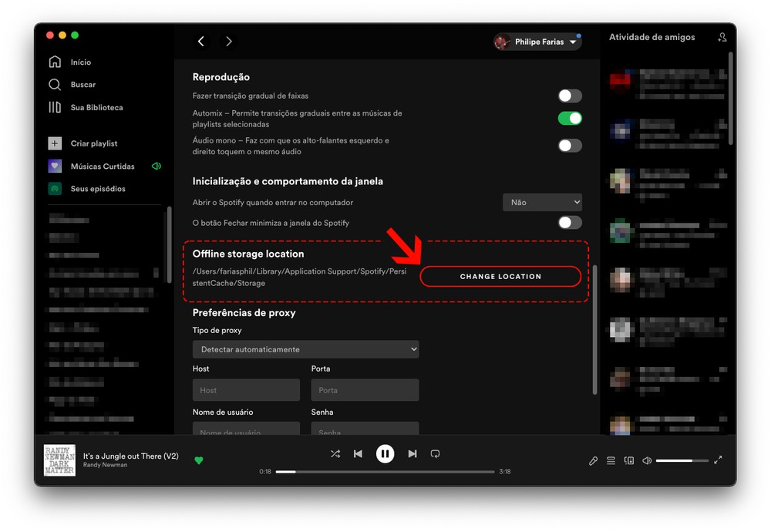Turn on Áudio mono toggle
This screenshot has height=532, width=771.
click(570, 146)
